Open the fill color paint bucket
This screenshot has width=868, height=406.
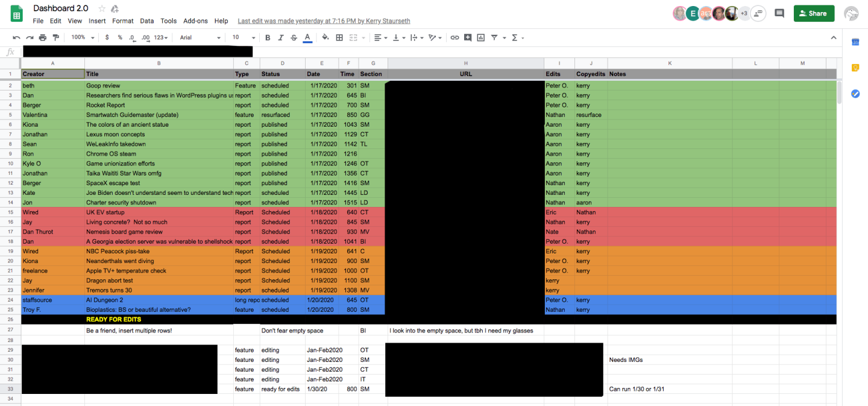tap(325, 37)
